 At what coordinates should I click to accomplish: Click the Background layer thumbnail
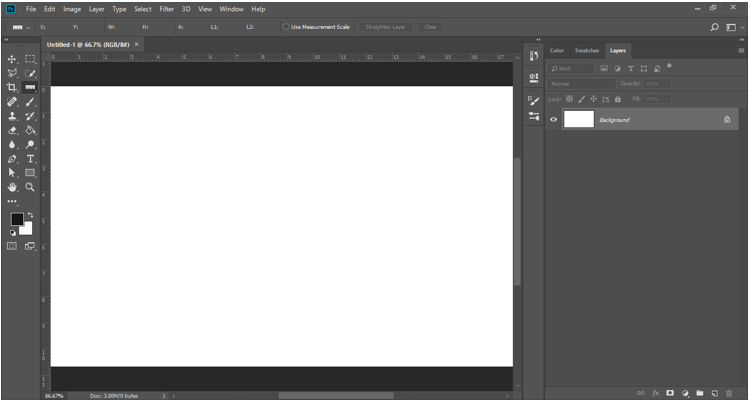pos(579,120)
